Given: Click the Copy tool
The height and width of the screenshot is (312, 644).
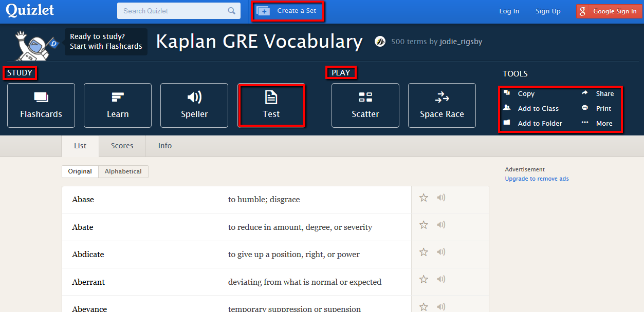Looking at the screenshot, I should pos(519,94).
